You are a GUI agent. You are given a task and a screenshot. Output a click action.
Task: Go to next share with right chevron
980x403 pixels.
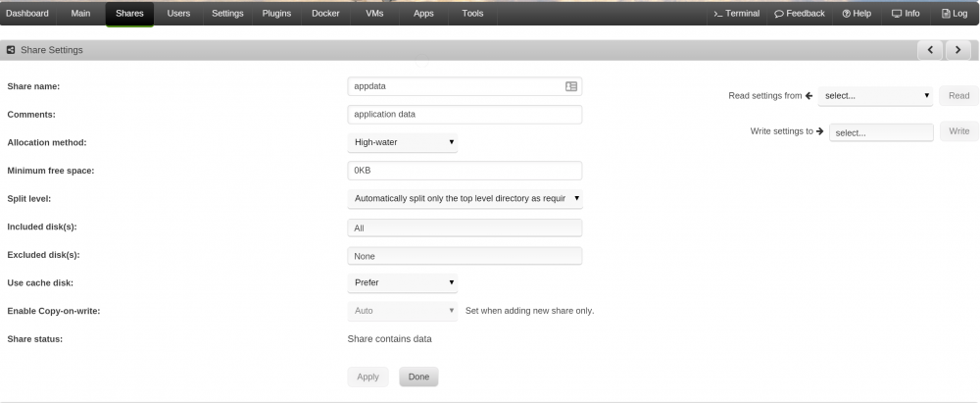(958, 50)
